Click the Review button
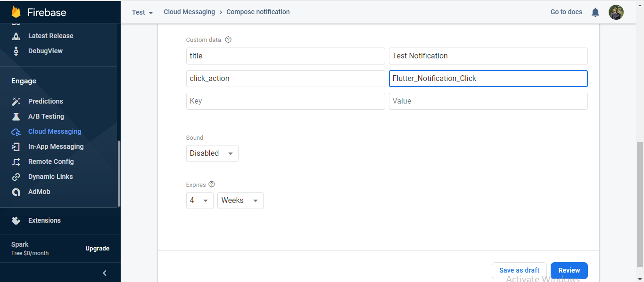This screenshot has width=644, height=282. point(569,270)
